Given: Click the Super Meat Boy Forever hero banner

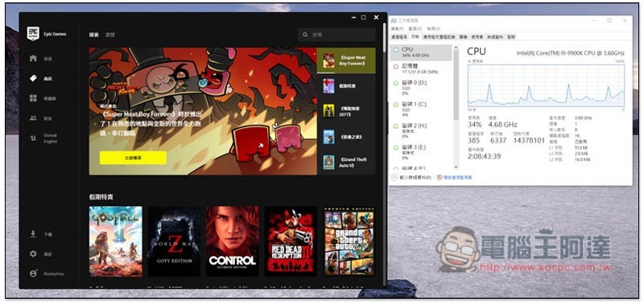Looking at the screenshot, I should 203,111.
